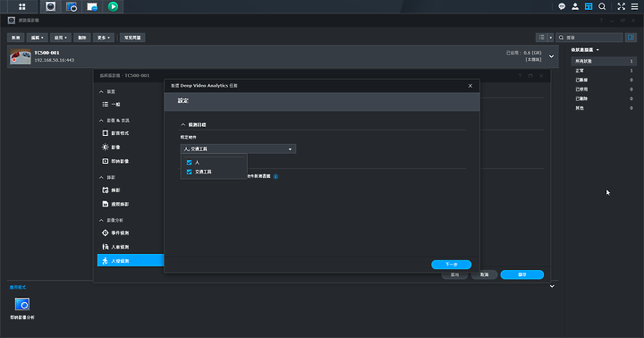Select highlighted 入侵偵測 sidebar item

point(131,260)
